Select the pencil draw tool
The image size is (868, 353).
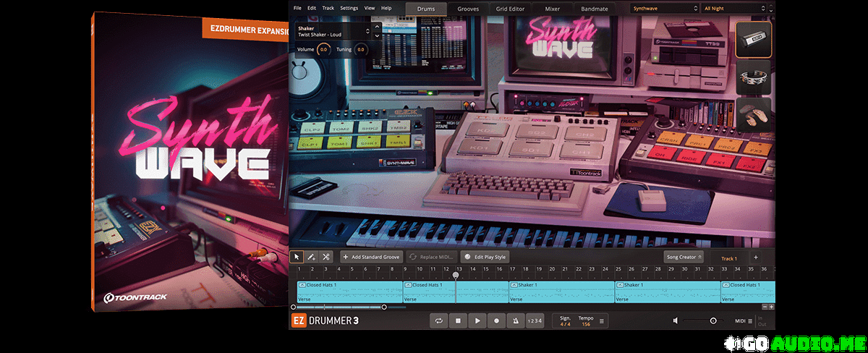(x=312, y=257)
